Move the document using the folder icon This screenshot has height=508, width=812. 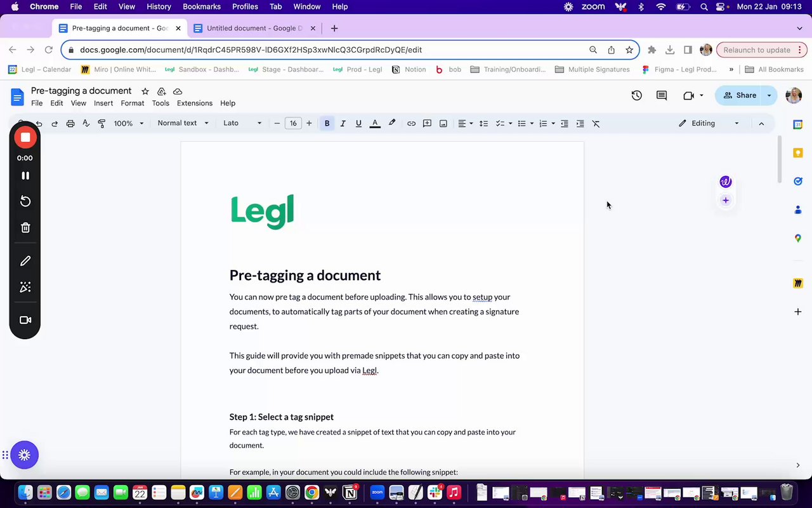click(x=161, y=91)
